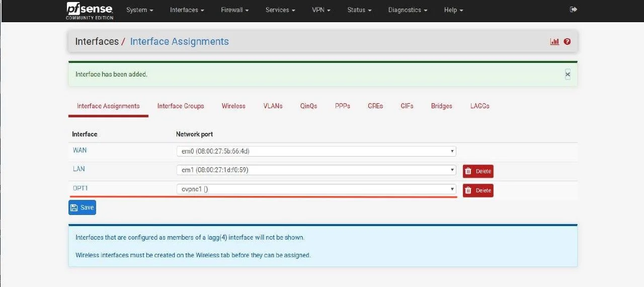Dismiss the 'Interface has been added' alert
This screenshot has height=287, width=644.
click(x=568, y=75)
